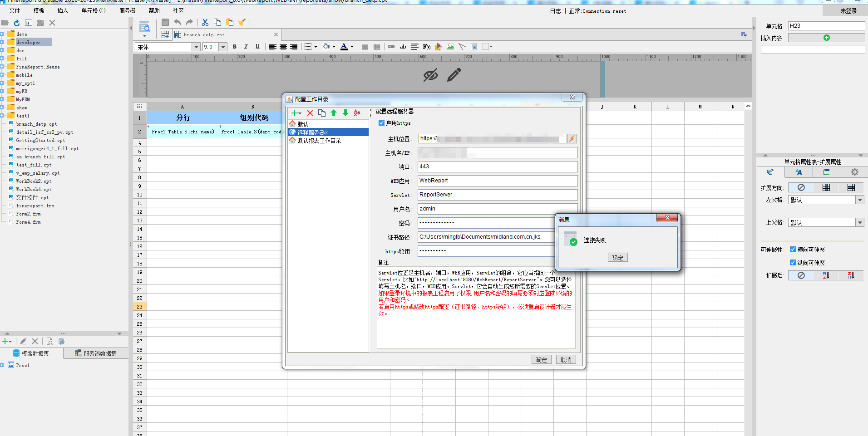Click the Paste clipboard icon
This screenshot has height=436, width=868.
coord(230,22)
